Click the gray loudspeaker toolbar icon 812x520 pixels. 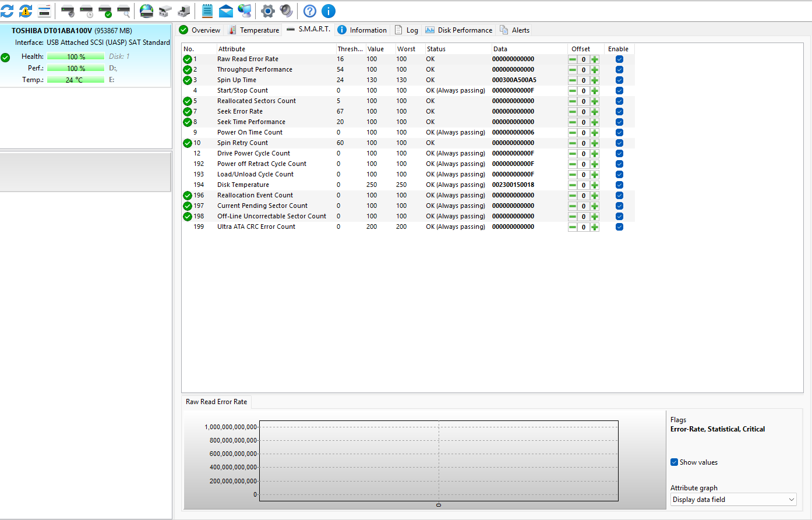287,11
